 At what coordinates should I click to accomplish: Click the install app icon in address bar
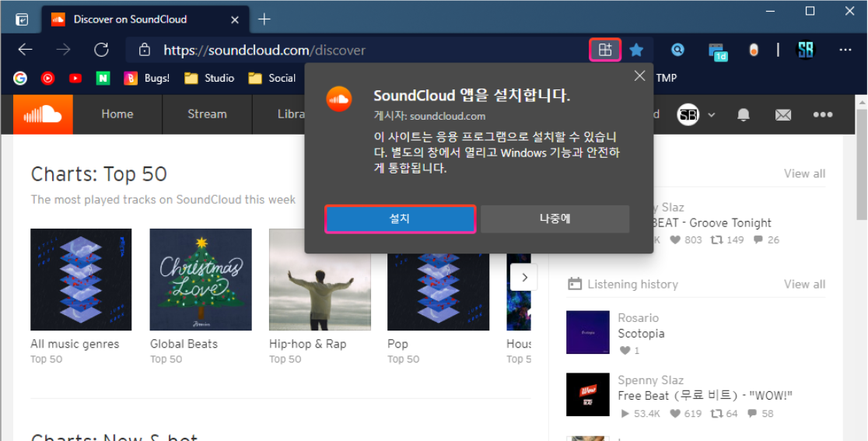(x=605, y=50)
